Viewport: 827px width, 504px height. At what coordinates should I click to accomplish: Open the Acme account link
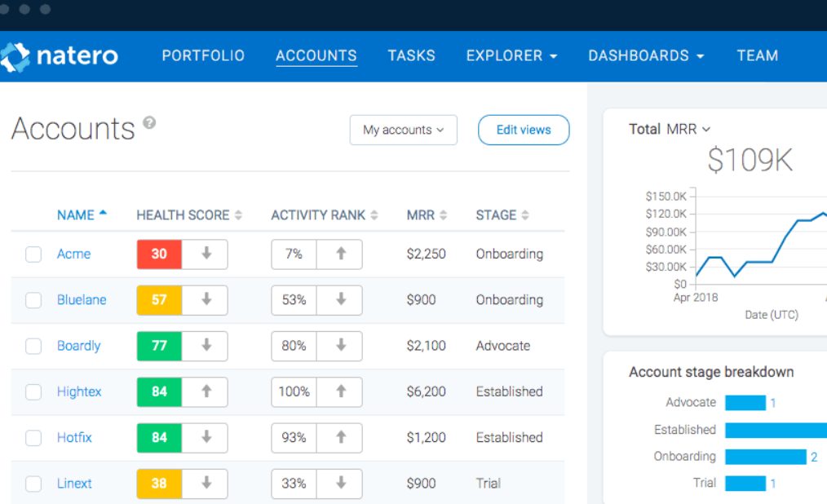pyautogui.click(x=74, y=254)
